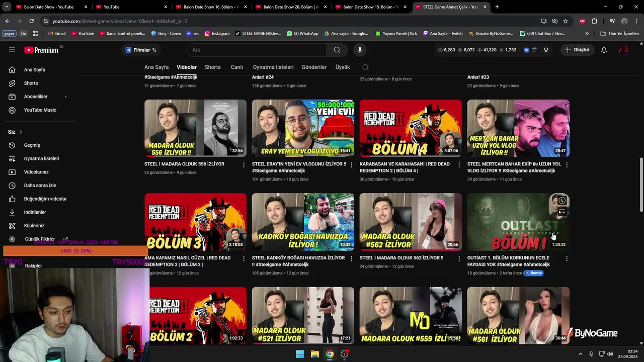The height and width of the screenshot is (362, 644).
Task: Click the vidIQ trophy icon
Action: 546,50
